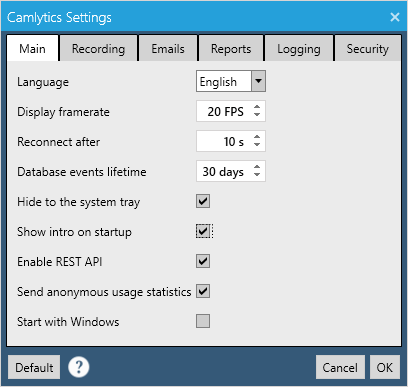Uncheck Show intro on startup
Image resolution: width=408 pixels, height=387 pixels.
pyautogui.click(x=203, y=231)
